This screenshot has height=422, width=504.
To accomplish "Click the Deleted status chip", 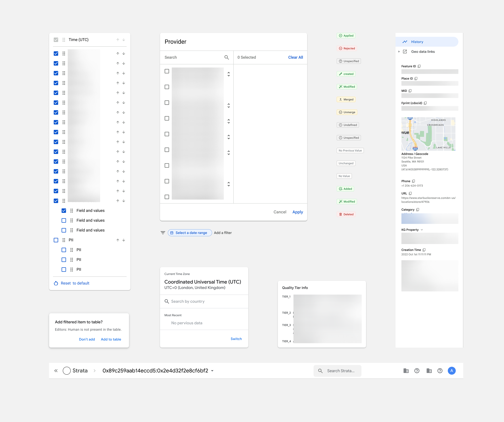I will click(346, 214).
